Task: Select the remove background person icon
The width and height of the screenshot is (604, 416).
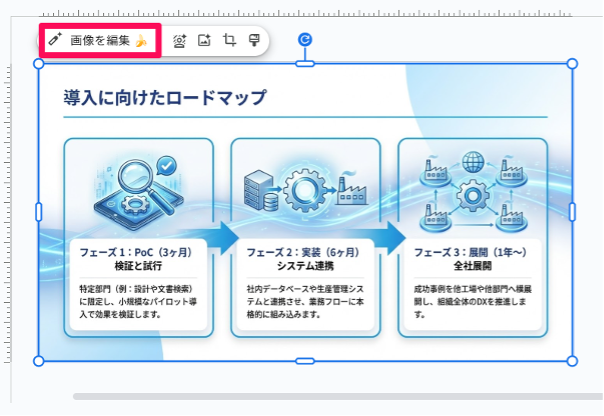Action: tap(180, 41)
